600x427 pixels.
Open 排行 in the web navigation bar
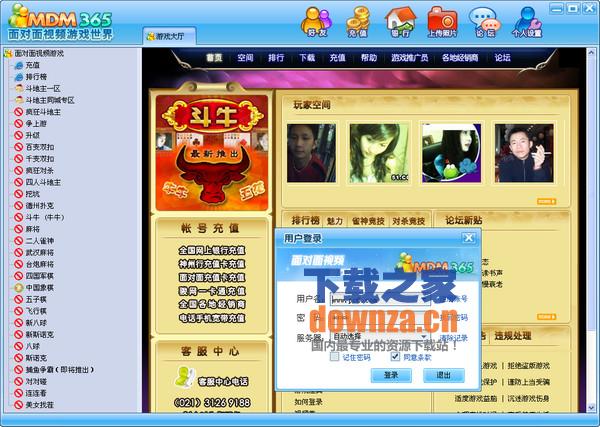pyautogui.click(x=276, y=58)
